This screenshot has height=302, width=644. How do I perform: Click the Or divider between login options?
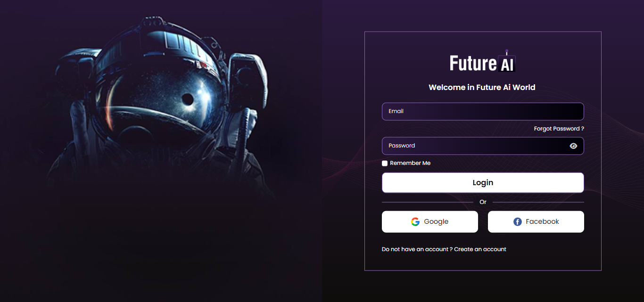point(482,202)
